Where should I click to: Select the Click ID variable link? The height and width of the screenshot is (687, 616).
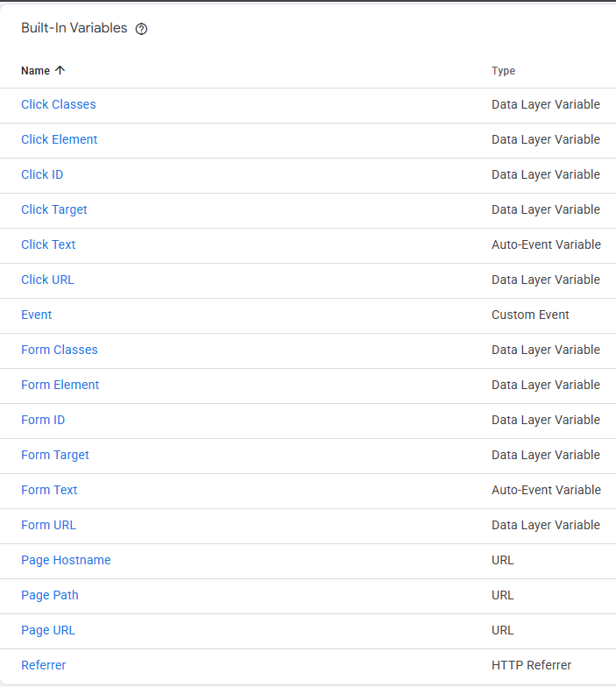42,174
